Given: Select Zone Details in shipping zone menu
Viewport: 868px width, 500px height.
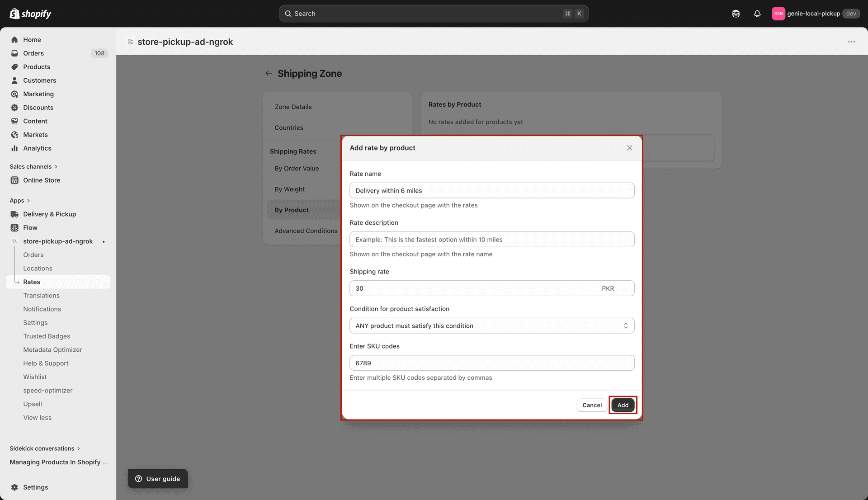Looking at the screenshot, I should click(293, 107).
